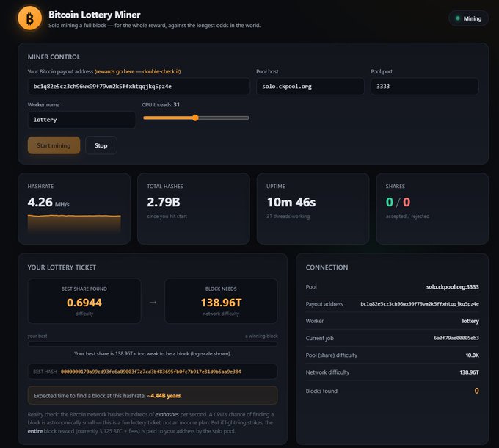
Task: Click the arrow between share and block cards
Action: coord(153,302)
